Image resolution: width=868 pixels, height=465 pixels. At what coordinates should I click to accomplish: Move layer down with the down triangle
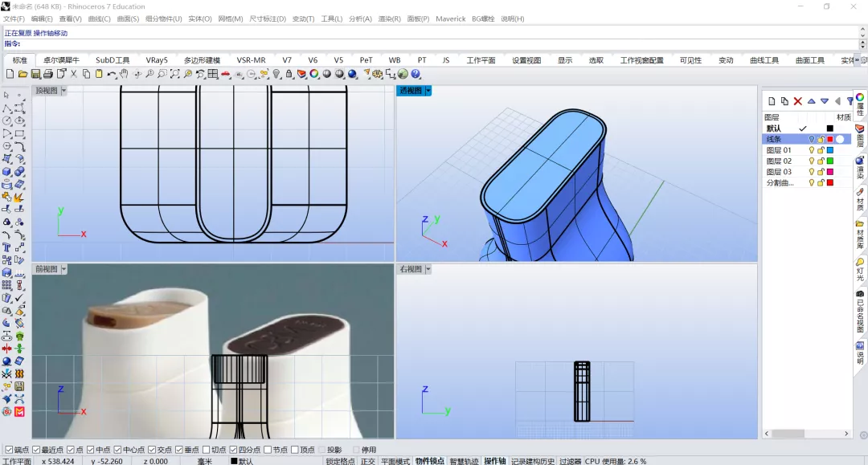pos(825,101)
